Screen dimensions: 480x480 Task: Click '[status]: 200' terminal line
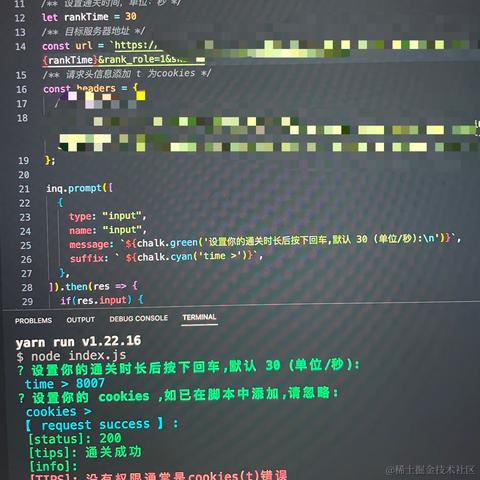(75, 439)
